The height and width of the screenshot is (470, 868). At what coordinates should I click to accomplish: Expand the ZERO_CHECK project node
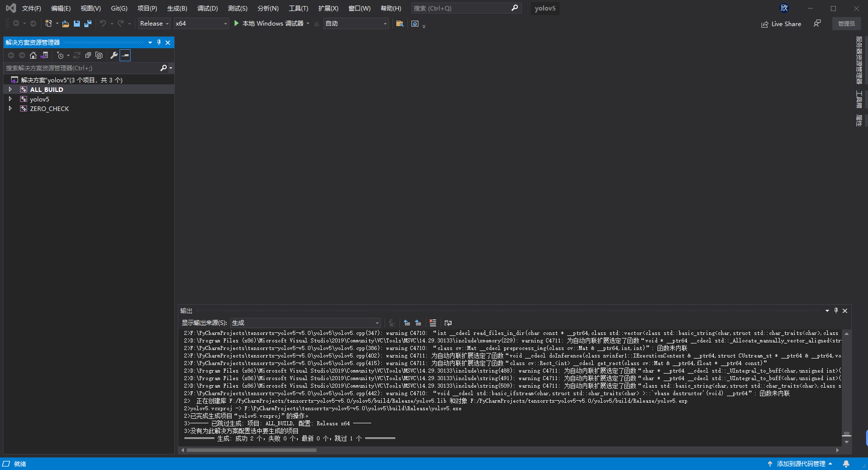[x=10, y=108]
